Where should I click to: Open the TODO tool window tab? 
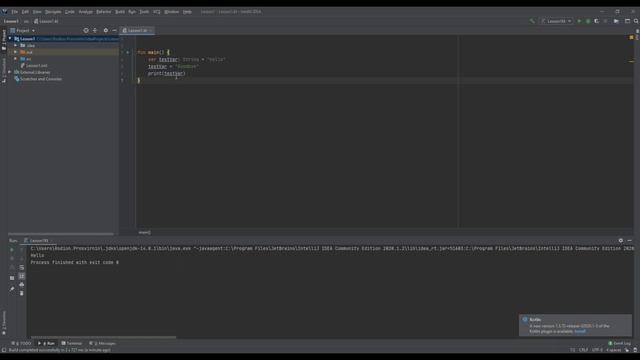22,344
